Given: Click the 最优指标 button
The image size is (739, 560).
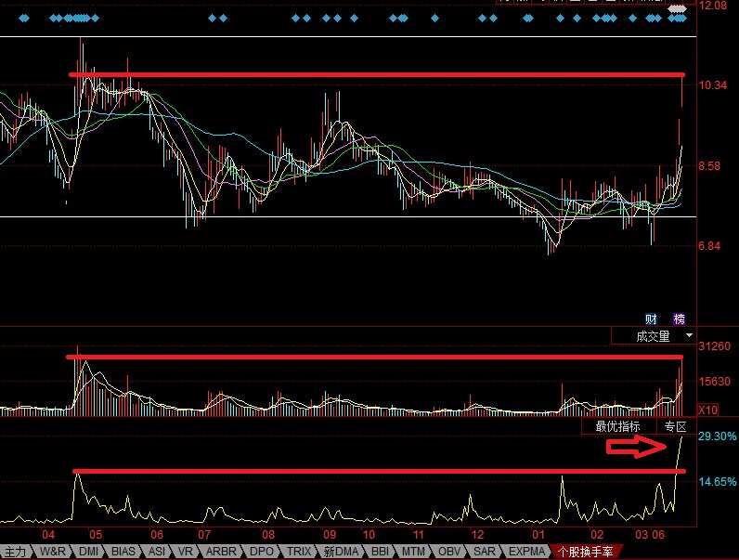Looking at the screenshot, I should pyautogui.click(x=618, y=426).
